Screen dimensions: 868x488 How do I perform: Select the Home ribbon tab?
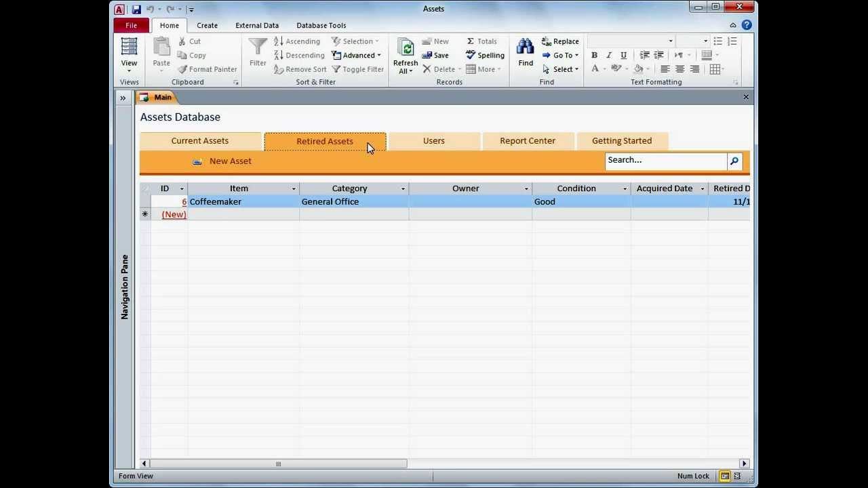coord(170,26)
